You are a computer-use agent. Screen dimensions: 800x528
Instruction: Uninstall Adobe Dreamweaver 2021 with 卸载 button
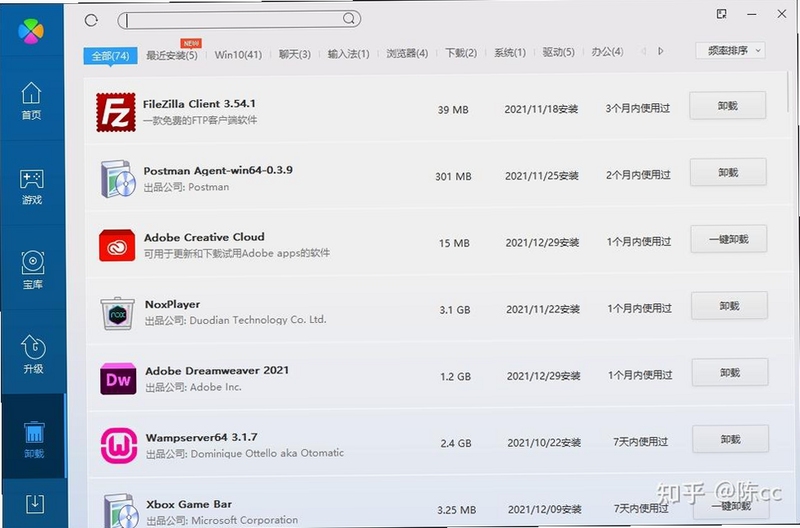click(730, 372)
